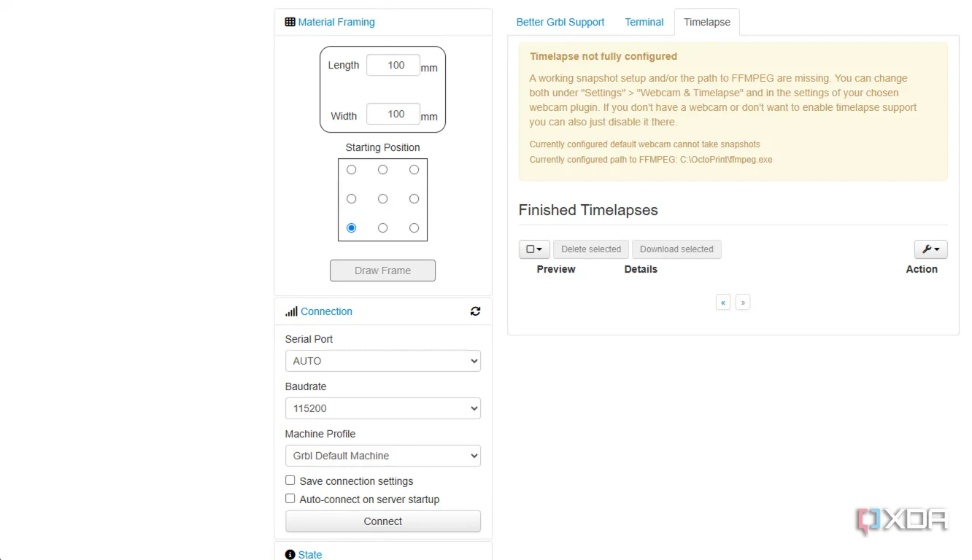Screen dimensions: 972x560
Task: Click the Connection signal bars icon
Action: tap(291, 311)
